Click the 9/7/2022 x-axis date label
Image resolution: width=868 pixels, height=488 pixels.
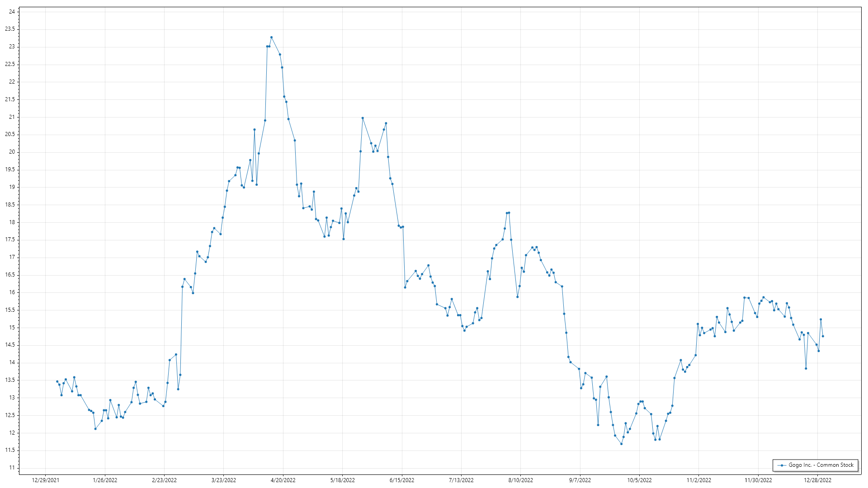tap(580, 480)
